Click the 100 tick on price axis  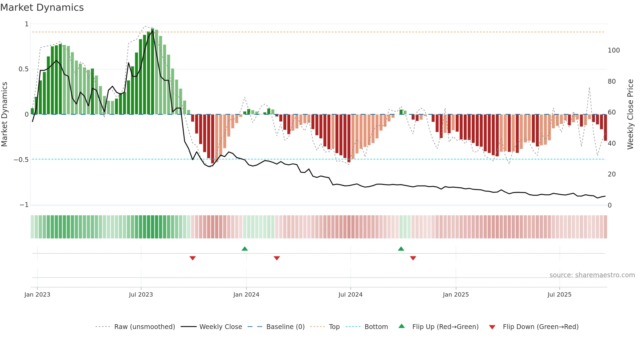pos(614,50)
